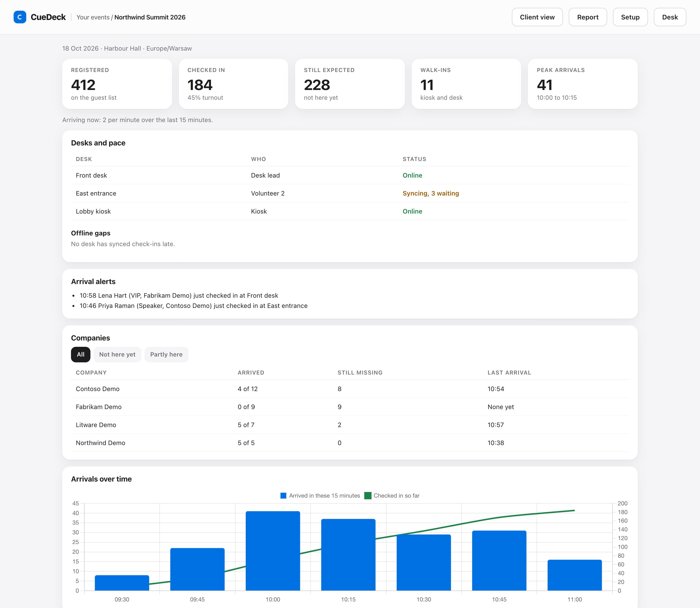The image size is (700, 608).
Task: Click the Last arrival column header
Action: point(509,372)
